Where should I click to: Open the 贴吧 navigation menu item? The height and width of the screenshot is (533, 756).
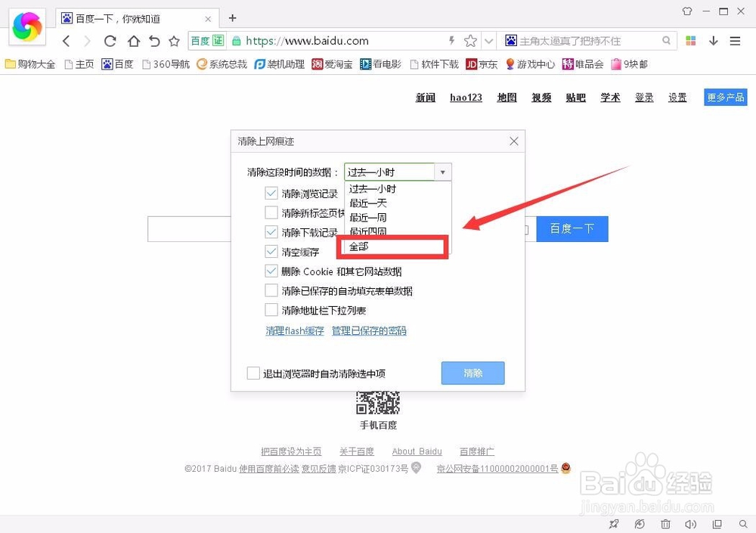click(x=575, y=97)
